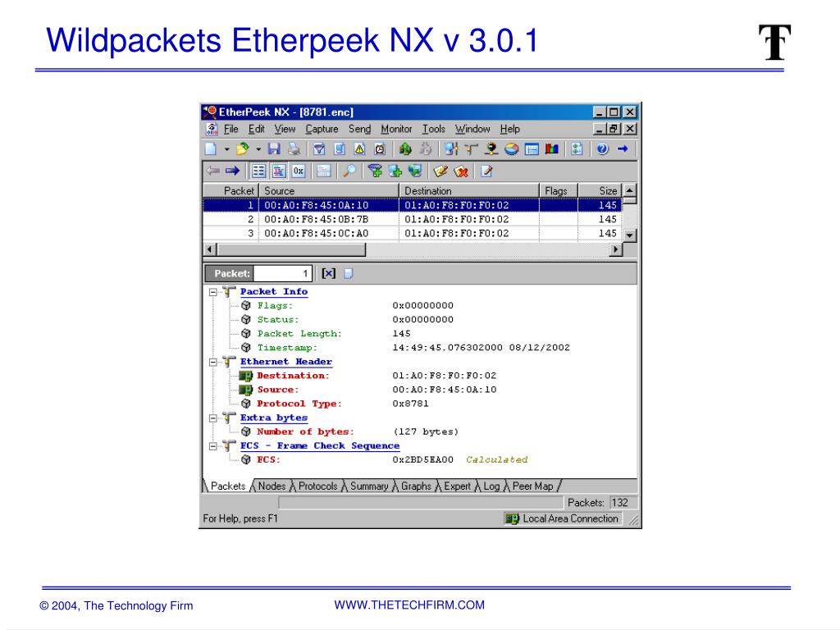
Task: Open the Monitor menu
Action: pyautogui.click(x=396, y=129)
